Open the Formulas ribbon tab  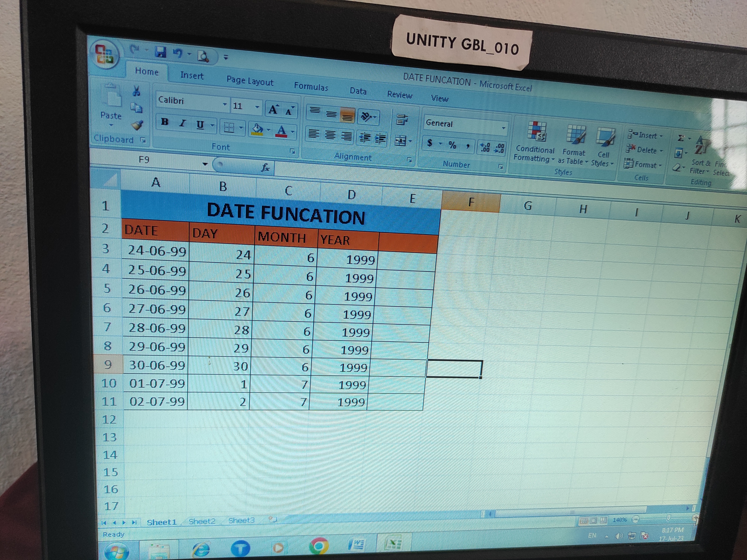(311, 87)
